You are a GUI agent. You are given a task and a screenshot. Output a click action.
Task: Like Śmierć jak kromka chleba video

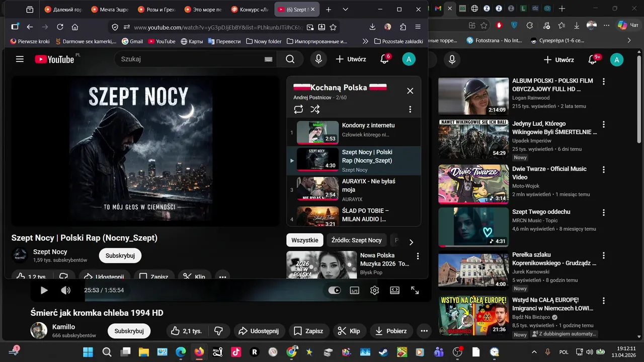click(186, 331)
